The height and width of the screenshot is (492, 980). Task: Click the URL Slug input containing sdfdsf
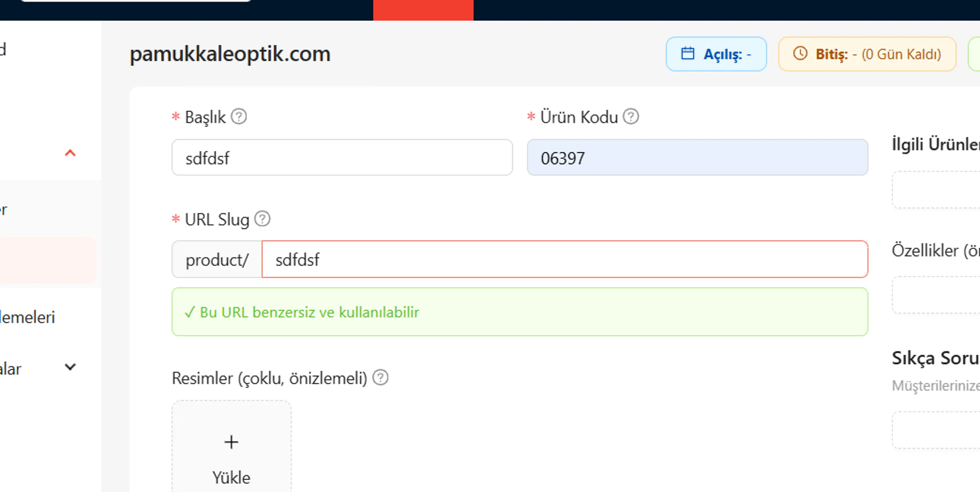click(x=564, y=259)
